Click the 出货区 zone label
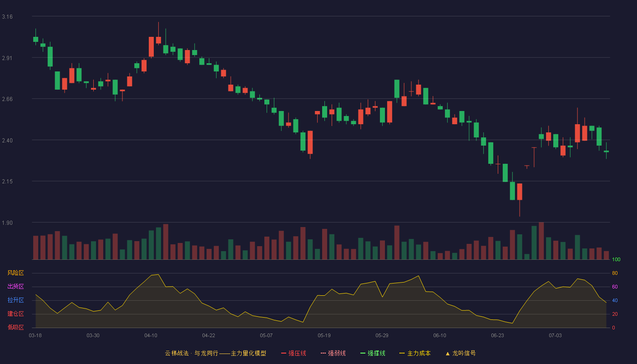 pyautogui.click(x=16, y=287)
